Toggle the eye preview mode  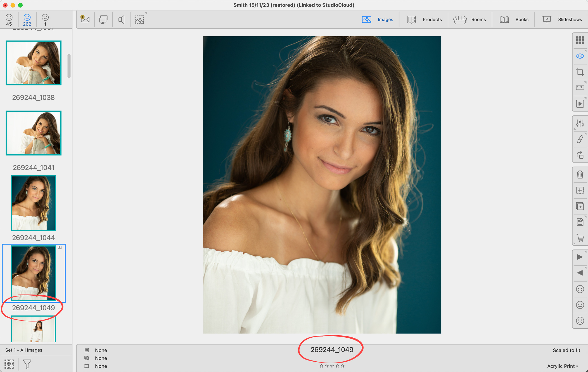click(x=580, y=56)
